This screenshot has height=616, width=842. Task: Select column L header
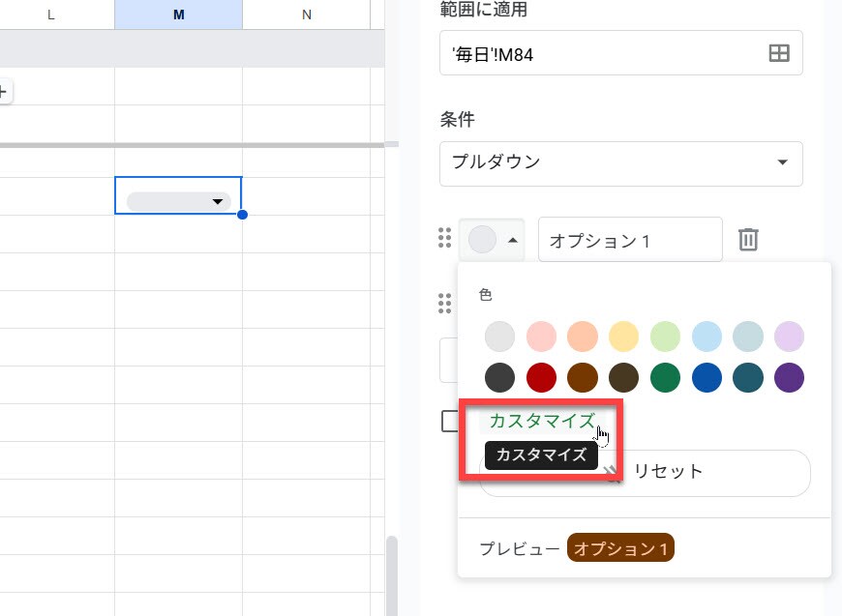[x=50, y=15]
